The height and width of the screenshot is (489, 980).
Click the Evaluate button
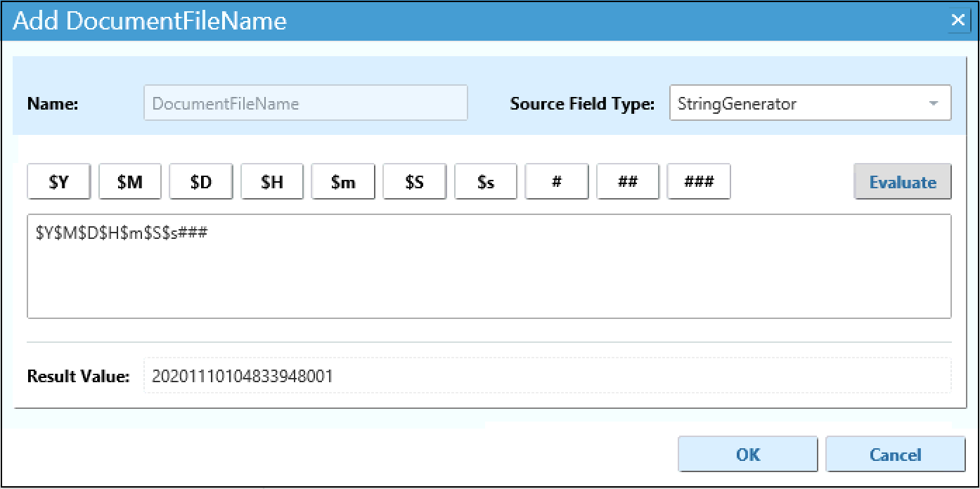coord(902,182)
